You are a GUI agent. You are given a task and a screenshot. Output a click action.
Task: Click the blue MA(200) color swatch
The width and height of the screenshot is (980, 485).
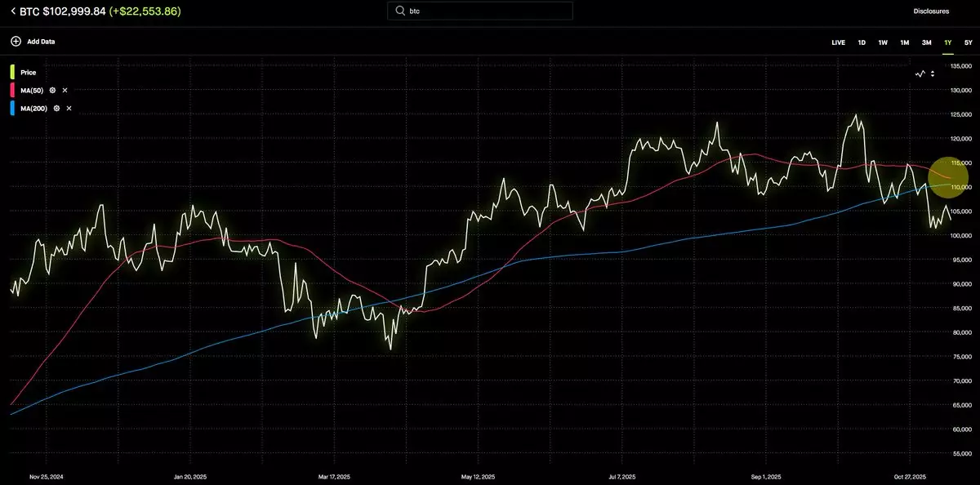click(x=13, y=108)
